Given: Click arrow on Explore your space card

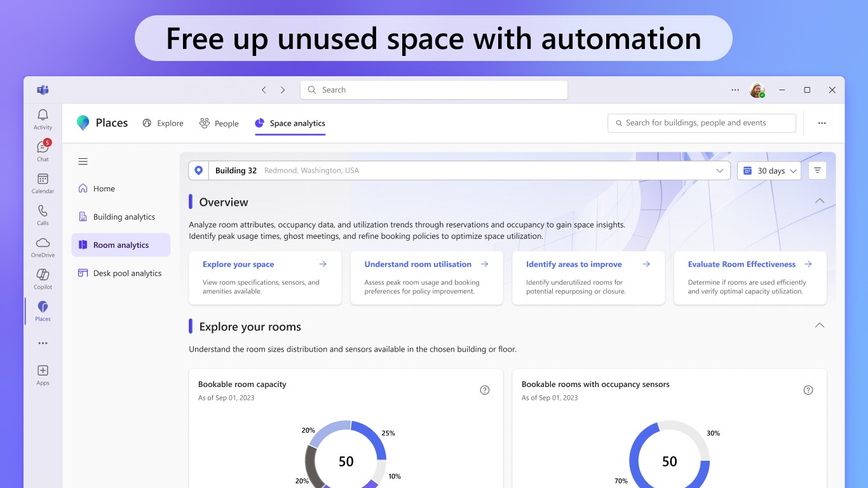Looking at the screenshot, I should click(x=323, y=264).
